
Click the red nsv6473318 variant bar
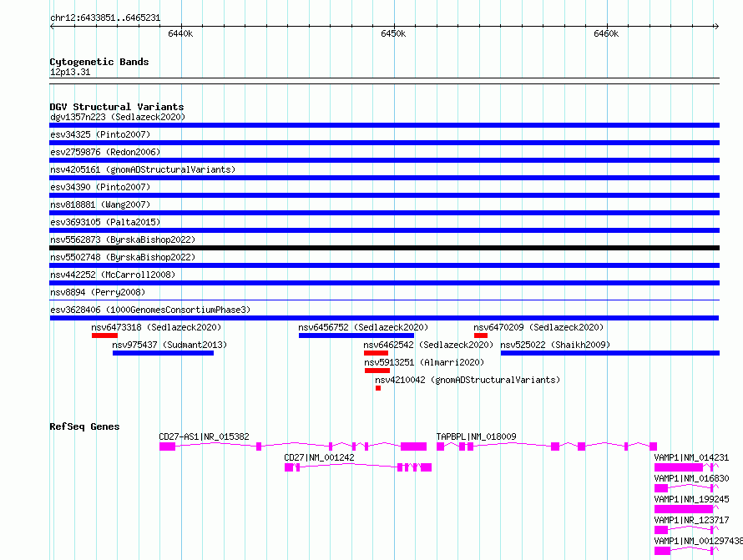[104, 335]
